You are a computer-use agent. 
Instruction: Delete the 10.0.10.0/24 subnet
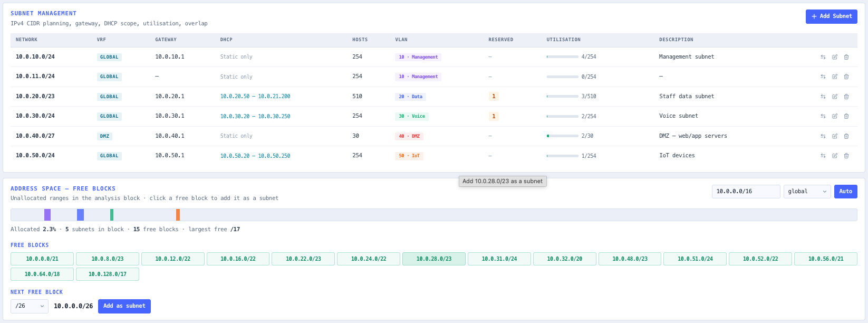click(846, 57)
